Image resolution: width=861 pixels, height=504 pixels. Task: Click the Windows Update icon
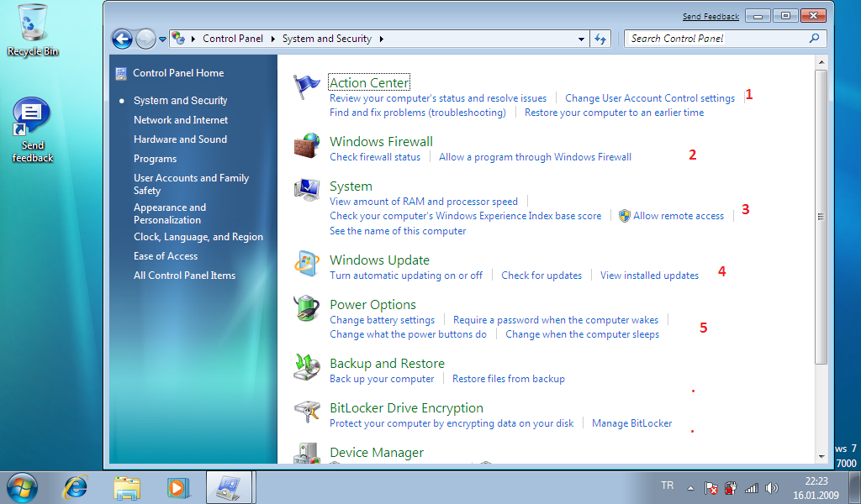pos(306,264)
